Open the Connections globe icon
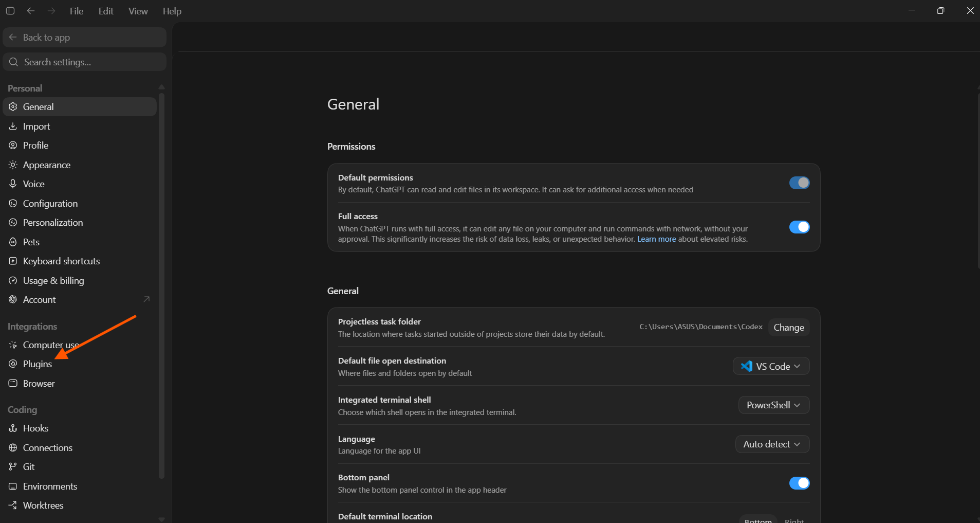The height and width of the screenshot is (523, 980). tap(13, 447)
